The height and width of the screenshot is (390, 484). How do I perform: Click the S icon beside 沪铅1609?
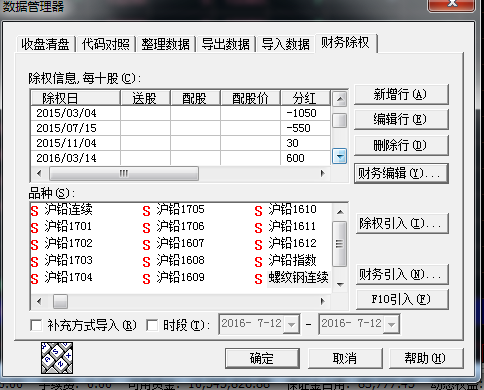[146, 279]
